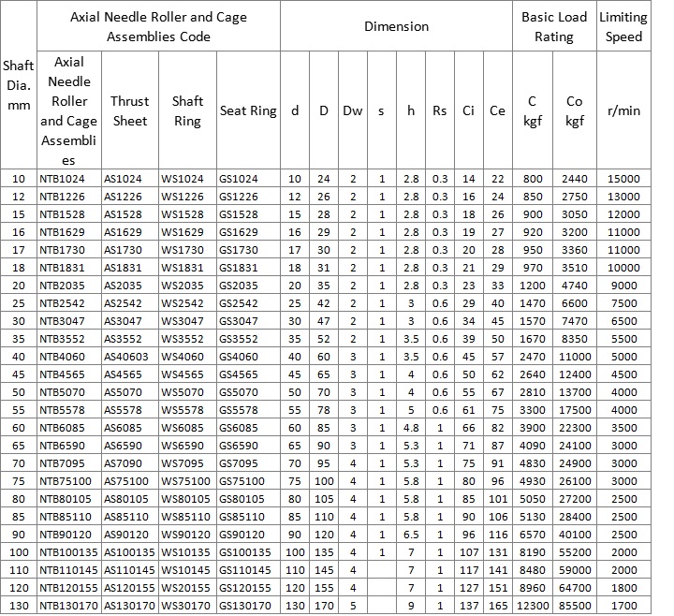Select the Co value 85500
Viewport: 674px width, 616px height.
575,606
